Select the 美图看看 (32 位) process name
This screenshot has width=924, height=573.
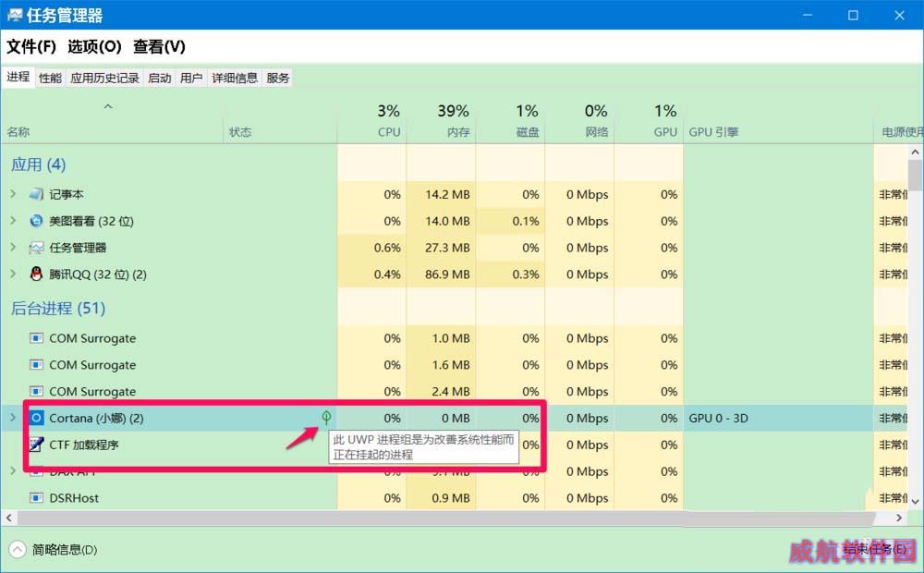click(x=91, y=221)
